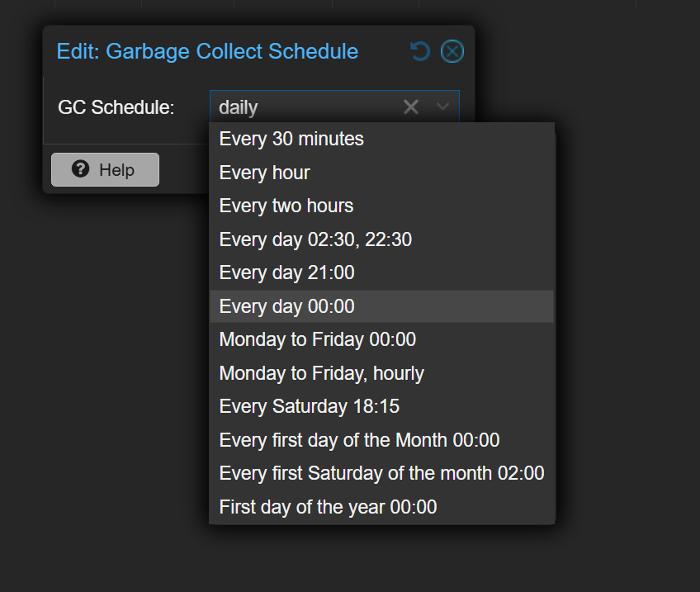Choose "Every hour" from the list

[x=264, y=173]
